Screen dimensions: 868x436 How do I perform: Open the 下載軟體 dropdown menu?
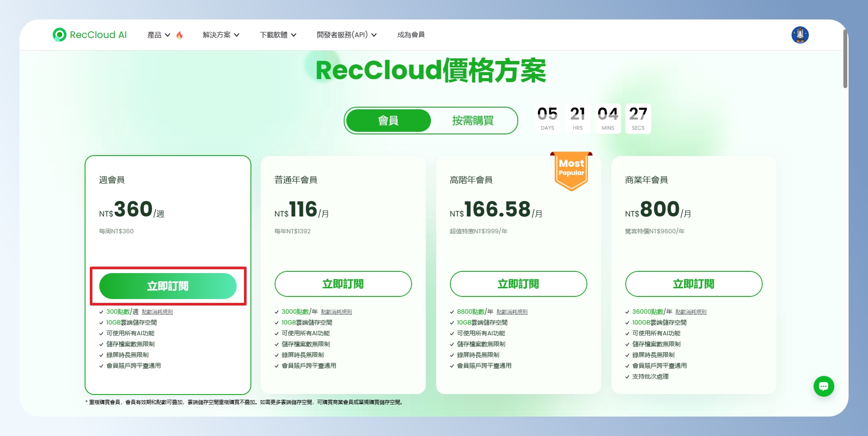tap(278, 35)
